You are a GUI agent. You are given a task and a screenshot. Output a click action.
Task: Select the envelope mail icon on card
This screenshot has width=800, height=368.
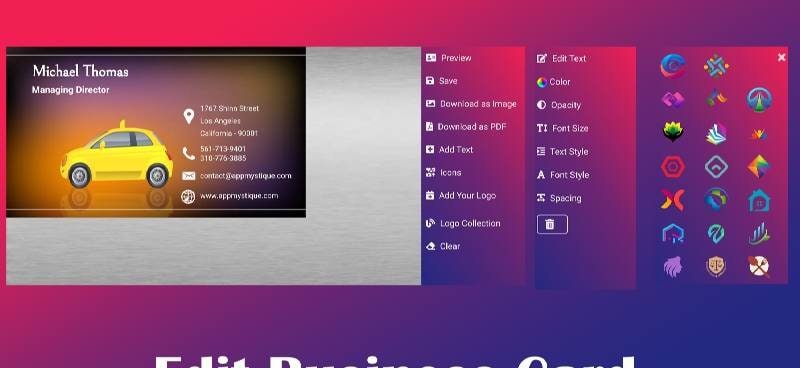[188, 176]
